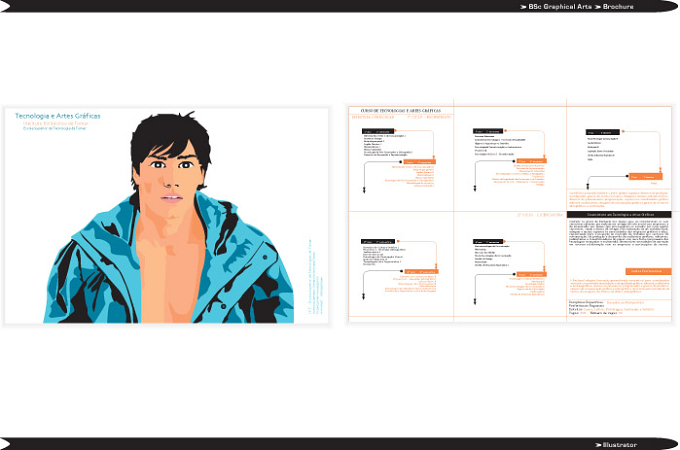Click the arrow icon before 'BSc Graphical Arts'
The image size is (680, 450).
pyautogui.click(x=523, y=7)
